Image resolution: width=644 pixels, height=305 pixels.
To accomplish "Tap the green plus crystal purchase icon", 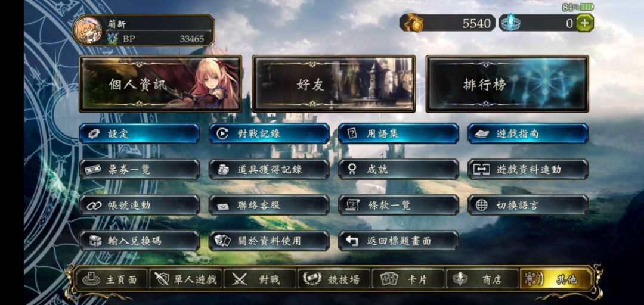I will click(x=584, y=23).
